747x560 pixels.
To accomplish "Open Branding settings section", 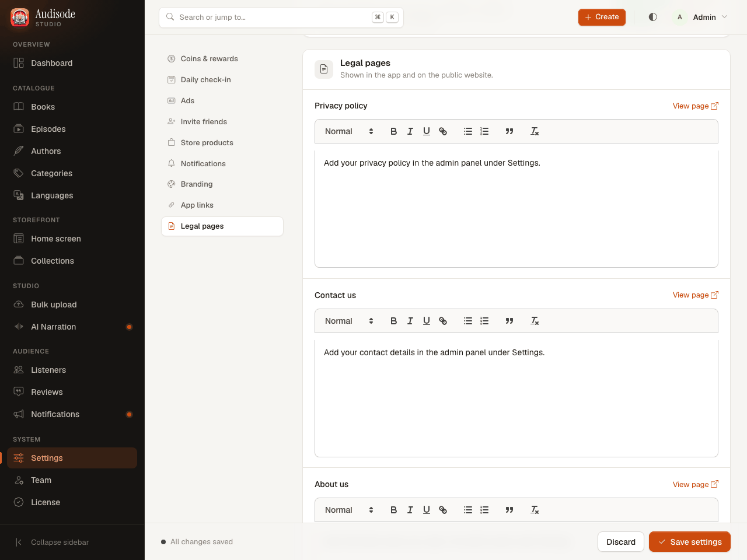I will pyautogui.click(x=222, y=184).
